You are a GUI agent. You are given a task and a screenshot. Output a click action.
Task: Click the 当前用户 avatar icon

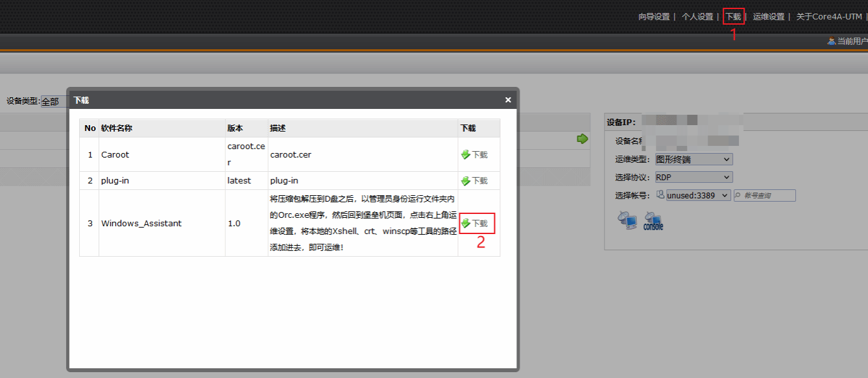coord(831,41)
